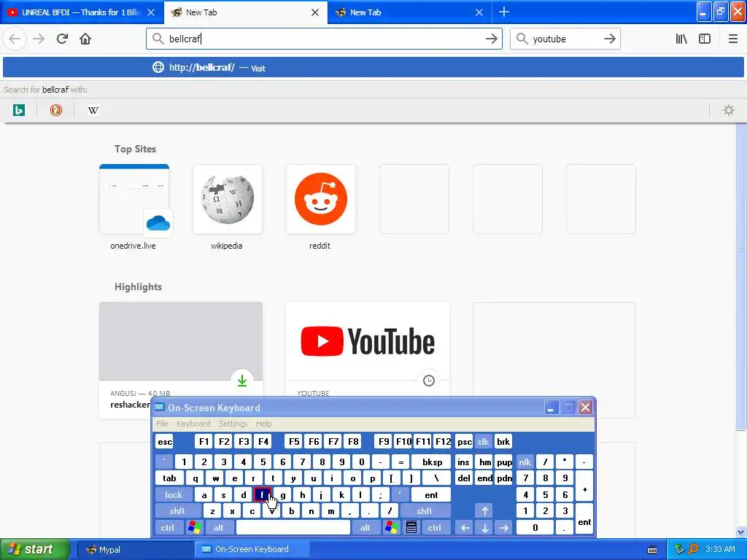Click the go arrow in the address bar

coord(492,39)
